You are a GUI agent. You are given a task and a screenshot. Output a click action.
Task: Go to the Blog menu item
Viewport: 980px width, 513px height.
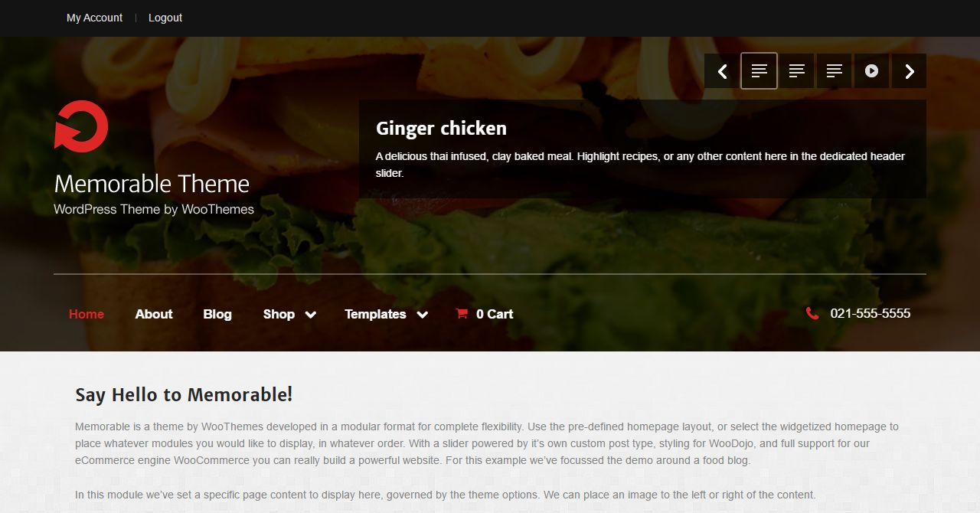(x=217, y=314)
